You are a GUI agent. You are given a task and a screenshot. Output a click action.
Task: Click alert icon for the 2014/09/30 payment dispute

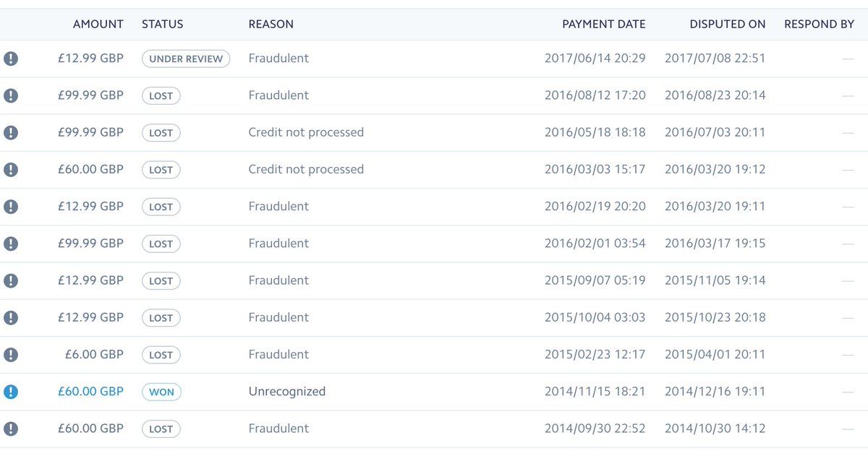pyautogui.click(x=11, y=429)
